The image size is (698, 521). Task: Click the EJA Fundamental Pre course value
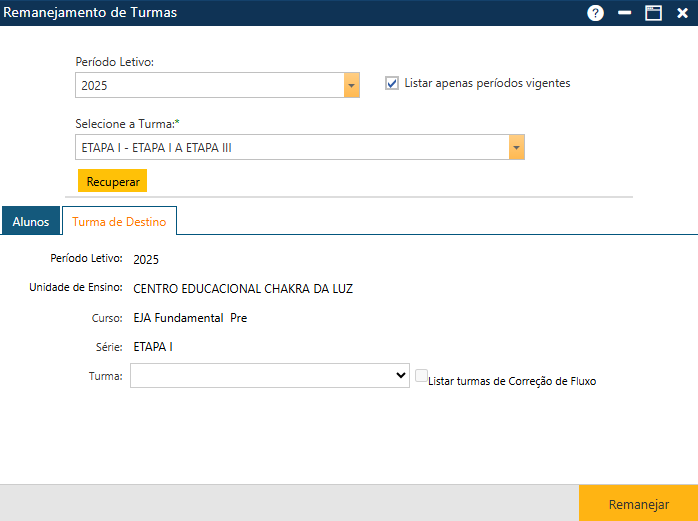(189, 318)
